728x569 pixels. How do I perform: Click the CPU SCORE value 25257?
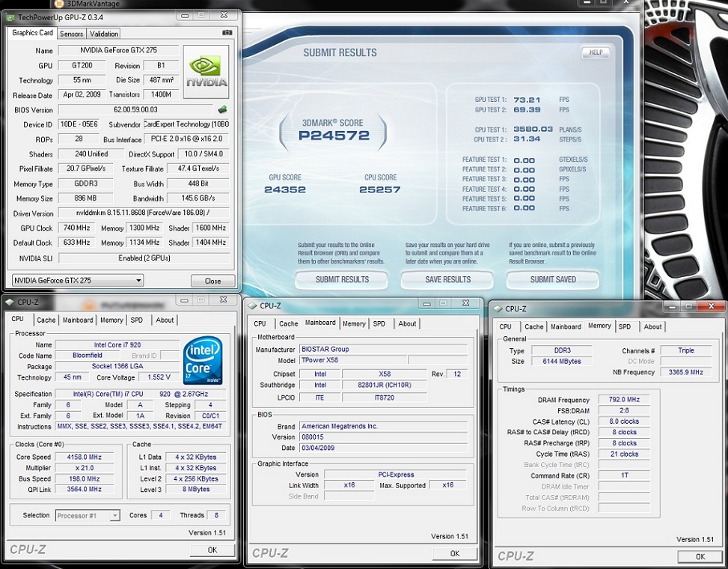pos(380,189)
